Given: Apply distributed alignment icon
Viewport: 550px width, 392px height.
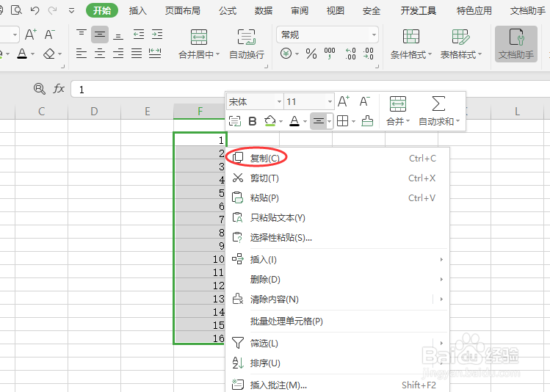Looking at the screenshot, I should point(155,54).
